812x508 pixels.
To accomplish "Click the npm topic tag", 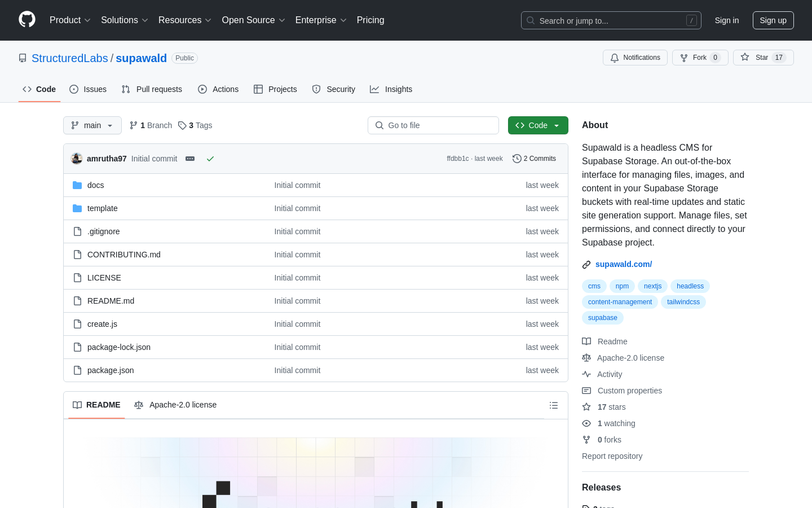I will [622, 286].
